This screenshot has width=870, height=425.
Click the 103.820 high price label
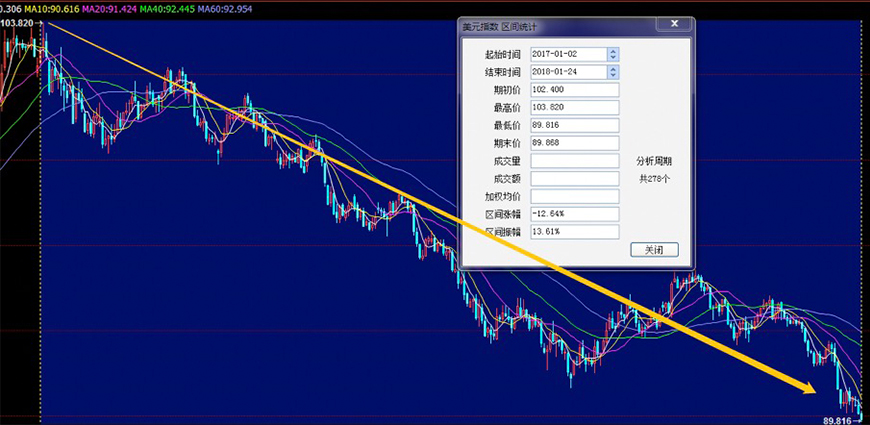[x=16, y=23]
